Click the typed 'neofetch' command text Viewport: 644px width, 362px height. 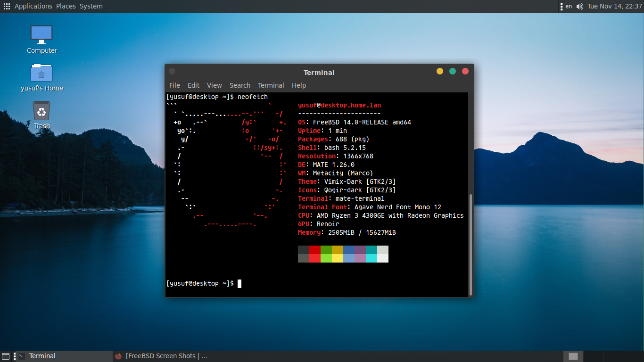click(x=253, y=97)
